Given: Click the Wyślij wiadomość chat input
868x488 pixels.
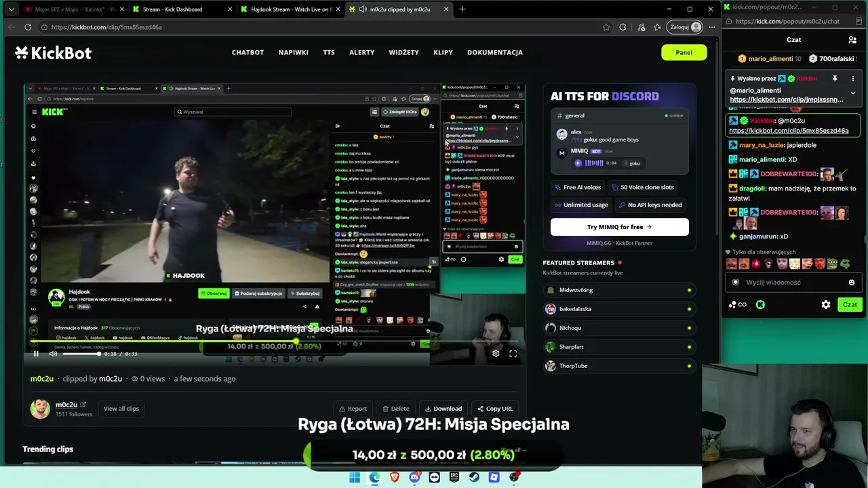Looking at the screenshot, I should click(x=792, y=283).
